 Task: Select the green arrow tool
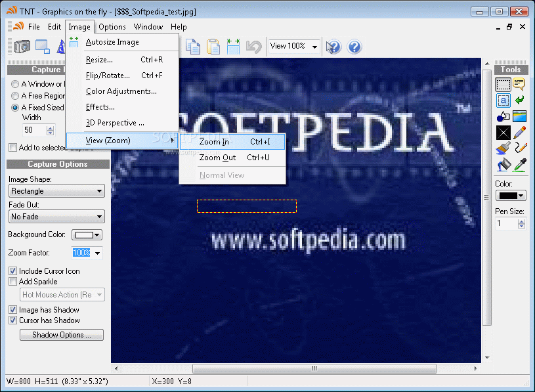(x=519, y=100)
